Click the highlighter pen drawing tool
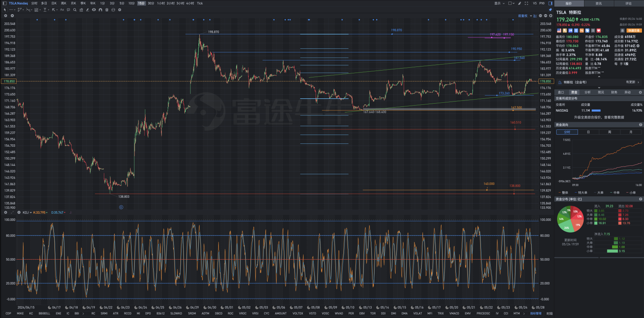Viewport: 644px width, 318px height. [x=87, y=10]
